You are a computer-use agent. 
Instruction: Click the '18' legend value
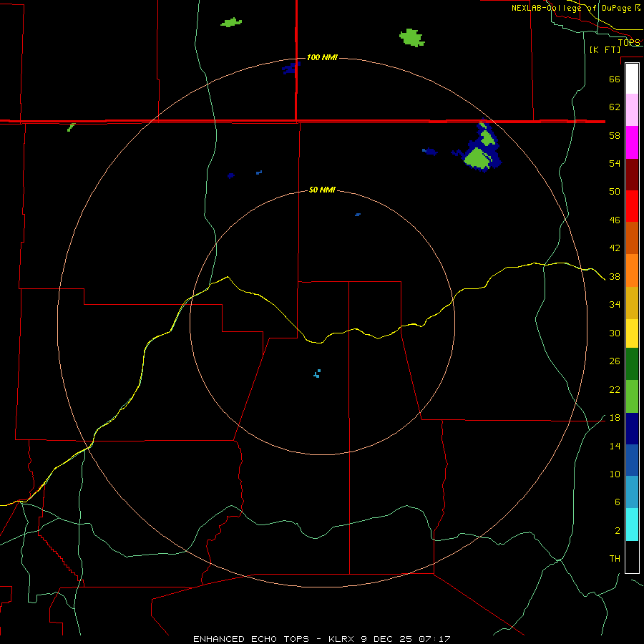(x=615, y=418)
